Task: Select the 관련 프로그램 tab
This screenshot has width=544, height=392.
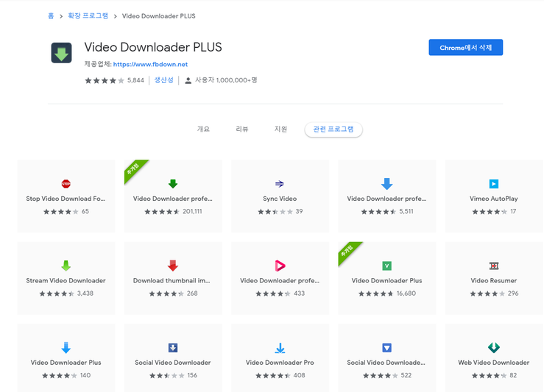Action: [x=333, y=129]
